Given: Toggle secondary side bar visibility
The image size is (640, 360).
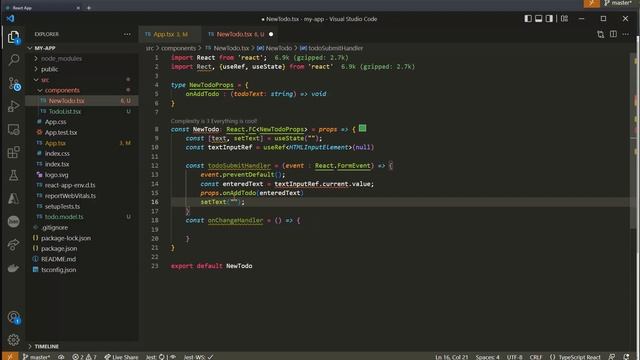Looking at the screenshot, I should pos(549,19).
